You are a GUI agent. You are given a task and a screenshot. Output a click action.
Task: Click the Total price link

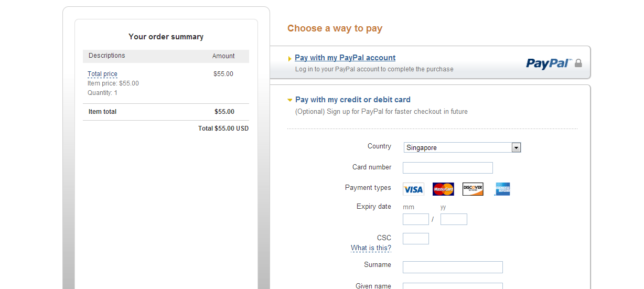click(x=102, y=74)
